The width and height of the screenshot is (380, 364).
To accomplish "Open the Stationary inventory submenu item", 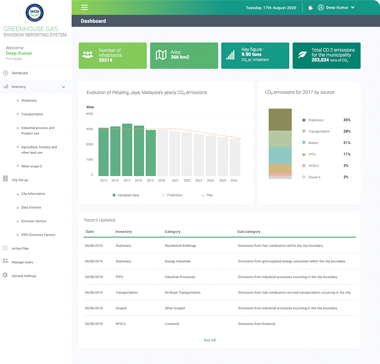I will (x=29, y=100).
